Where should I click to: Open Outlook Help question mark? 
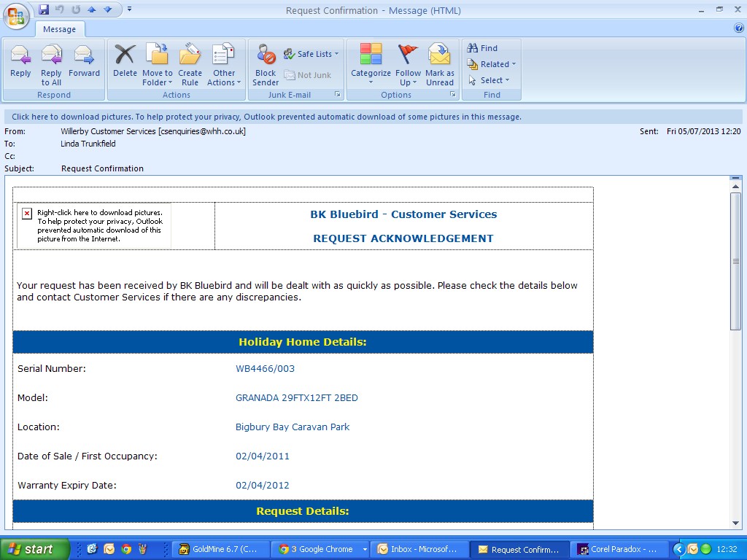pyautogui.click(x=739, y=28)
